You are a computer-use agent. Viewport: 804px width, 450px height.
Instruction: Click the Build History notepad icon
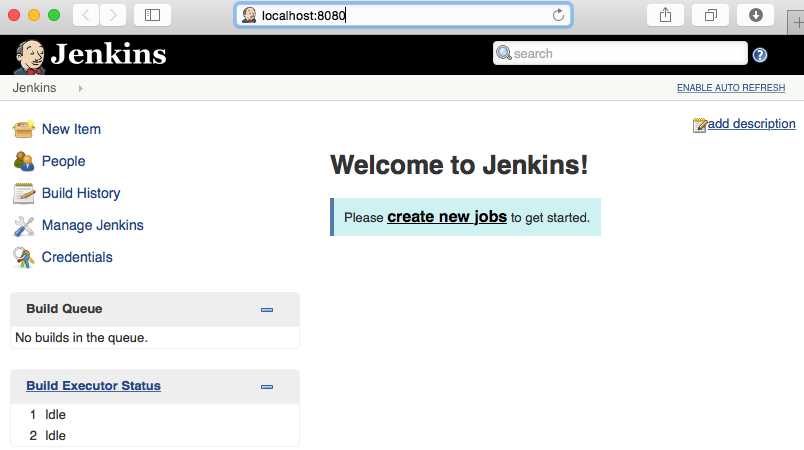pos(24,193)
